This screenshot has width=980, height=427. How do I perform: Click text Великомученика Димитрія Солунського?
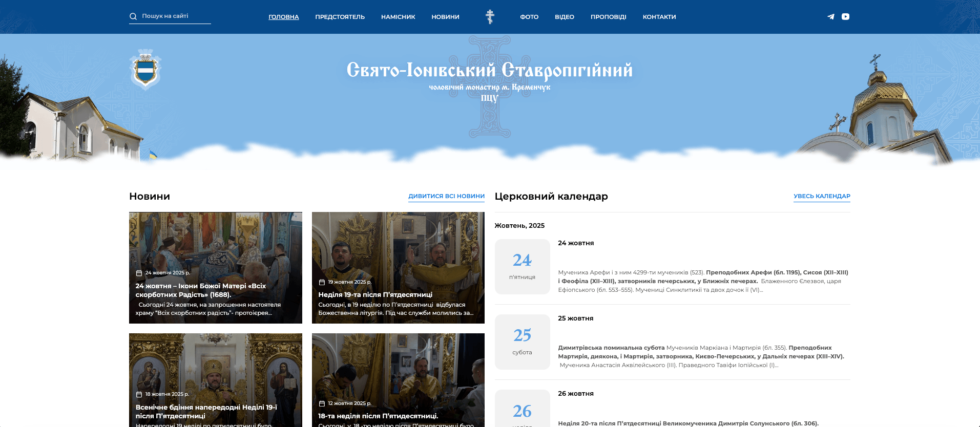726,423
